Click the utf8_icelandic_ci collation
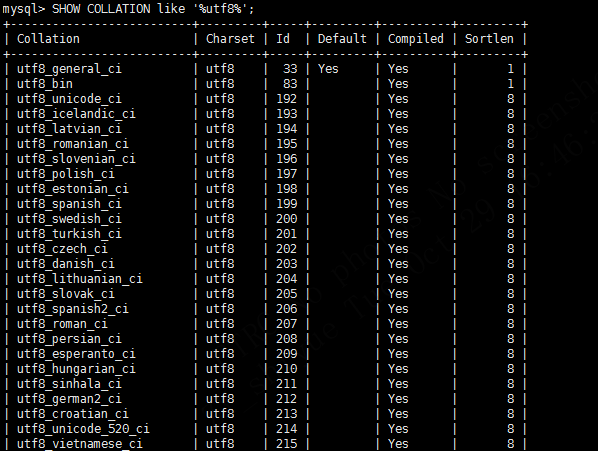This screenshot has width=598, height=451. pos(76,114)
